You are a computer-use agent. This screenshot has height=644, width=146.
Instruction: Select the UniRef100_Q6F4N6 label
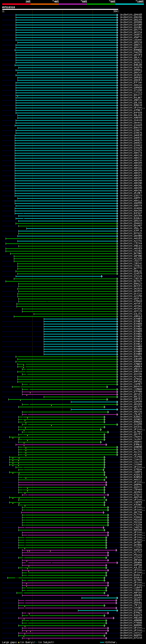pyautogui.click(x=131, y=256)
